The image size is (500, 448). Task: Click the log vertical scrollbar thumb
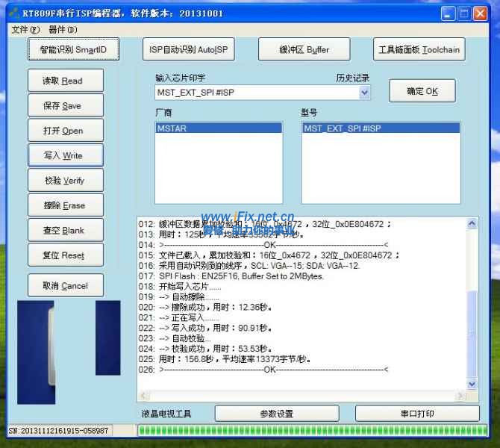click(472, 334)
